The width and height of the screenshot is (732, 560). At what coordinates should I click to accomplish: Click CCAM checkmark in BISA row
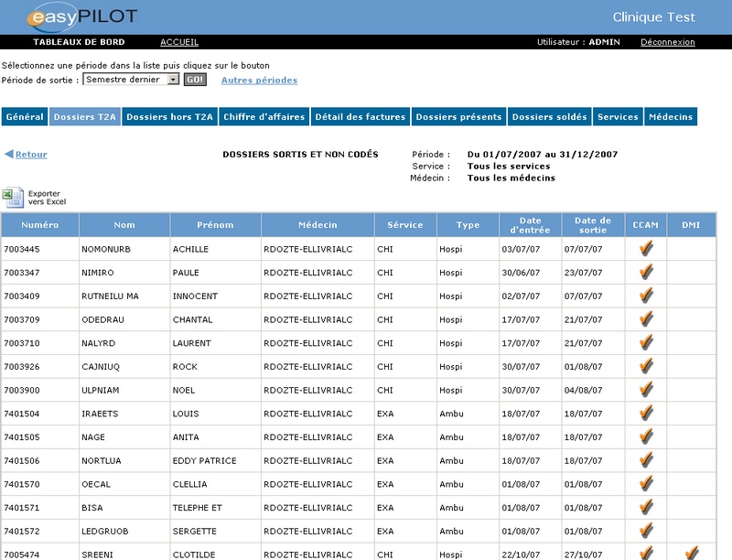click(x=646, y=507)
